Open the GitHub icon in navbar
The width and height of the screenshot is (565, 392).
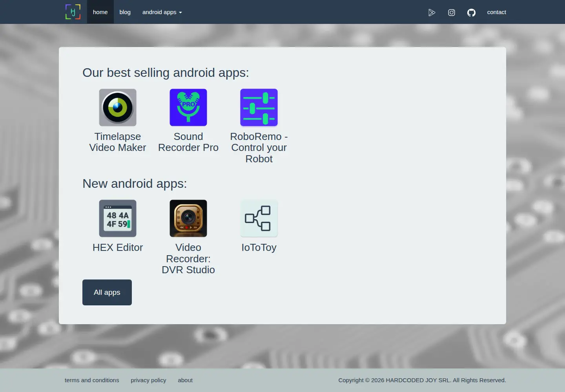point(471,13)
